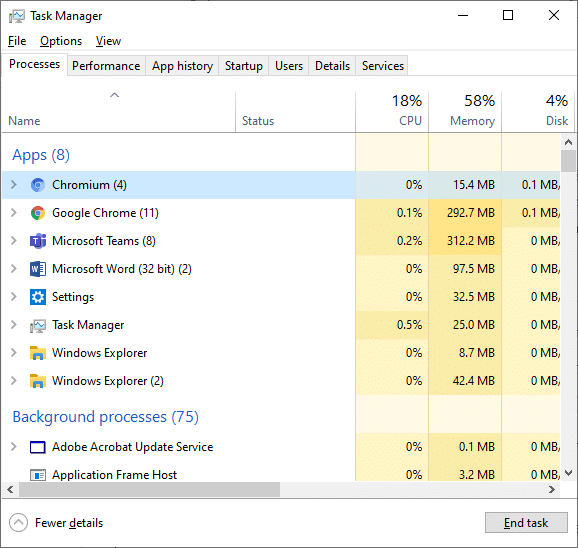The height and width of the screenshot is (548, 578).
Task: Click the horizontal scrollbar left arrow
Action: pos(10,489)
